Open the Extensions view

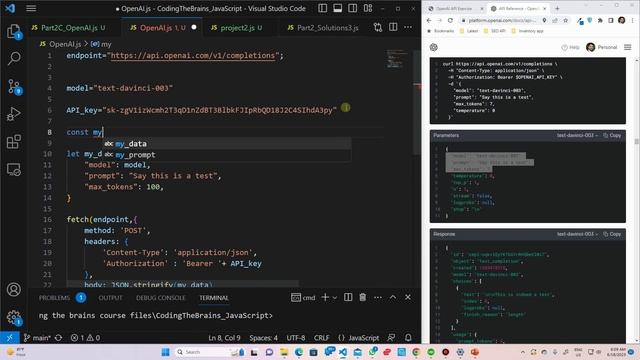tap(14, 142)
